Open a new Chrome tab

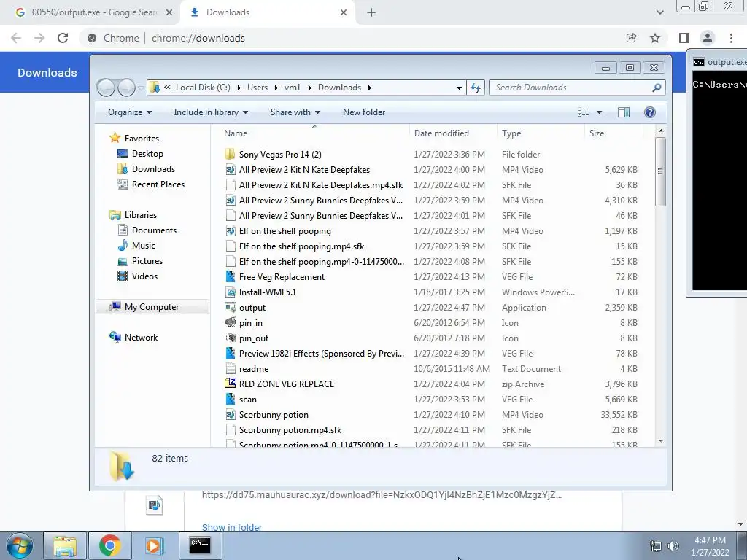[x=371, y=12]
